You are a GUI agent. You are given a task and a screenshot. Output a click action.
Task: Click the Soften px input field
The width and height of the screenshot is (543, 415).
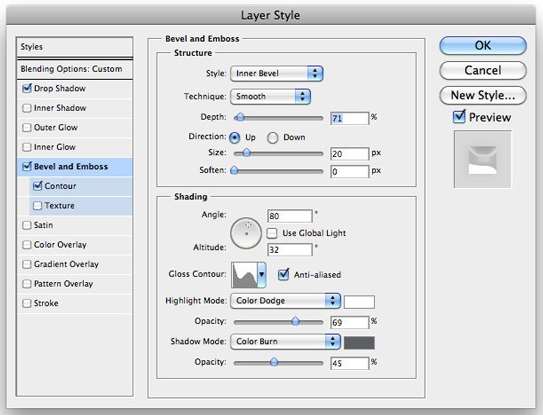[349, 171]
